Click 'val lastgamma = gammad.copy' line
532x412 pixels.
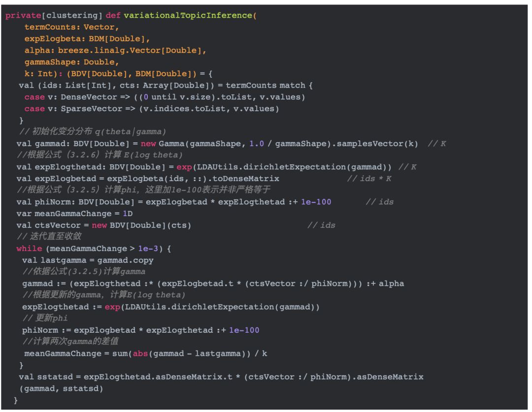pos(88,260)
